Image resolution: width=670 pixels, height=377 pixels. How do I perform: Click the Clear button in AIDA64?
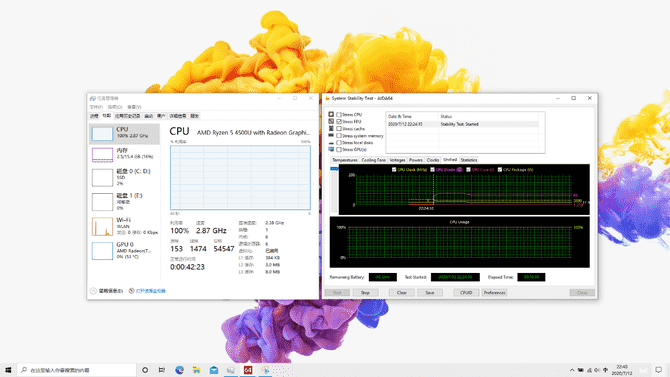[402, 293]
